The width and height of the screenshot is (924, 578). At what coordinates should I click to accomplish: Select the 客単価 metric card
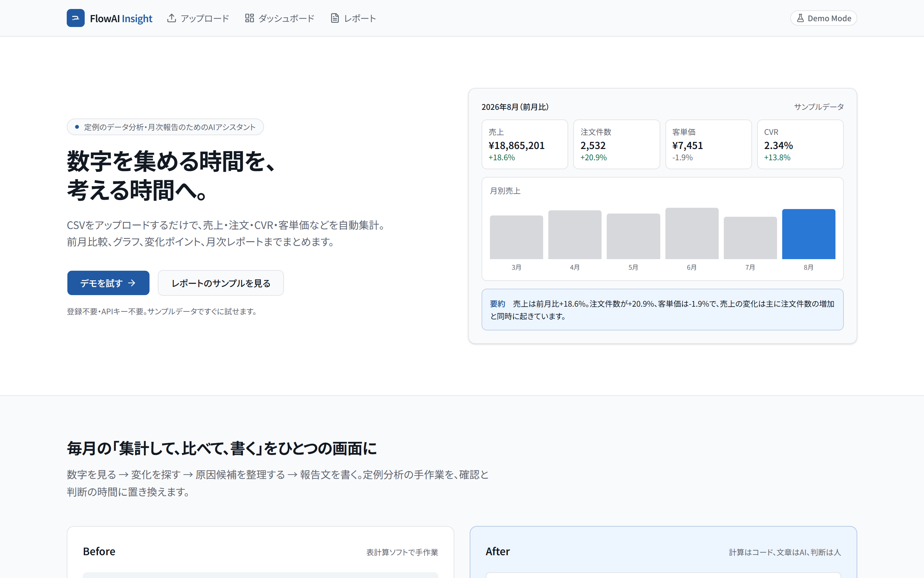(708, 144)
